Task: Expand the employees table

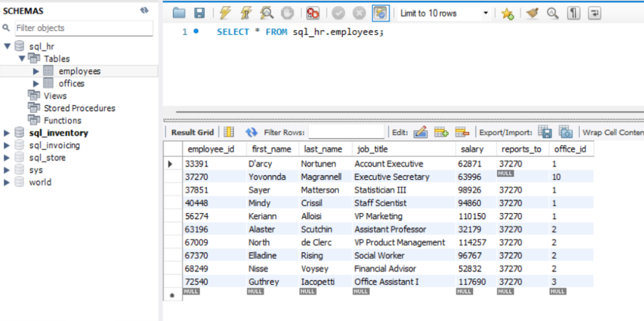Action: 36,71
